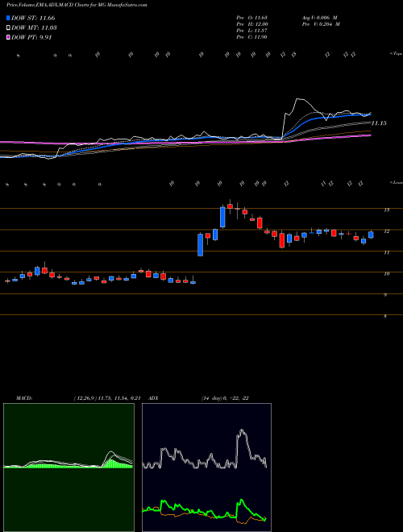The width and height of the screenshot is (403, 532).
Task: Click the Avg V: 0.006 M value
Action: click(x=319, y=17)
